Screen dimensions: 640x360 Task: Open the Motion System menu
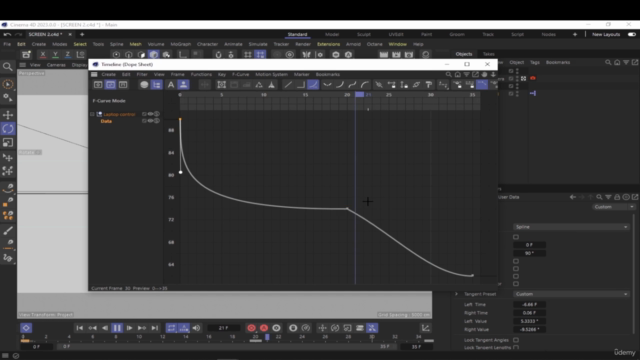click(x=271, y=74)
